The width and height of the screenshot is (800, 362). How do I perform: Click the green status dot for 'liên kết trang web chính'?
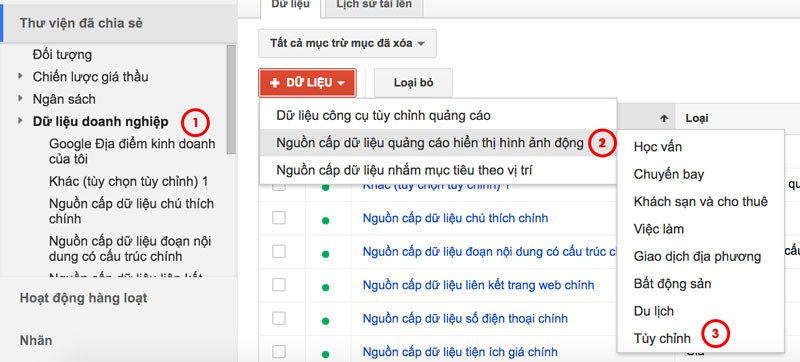(x=325, y=288)
